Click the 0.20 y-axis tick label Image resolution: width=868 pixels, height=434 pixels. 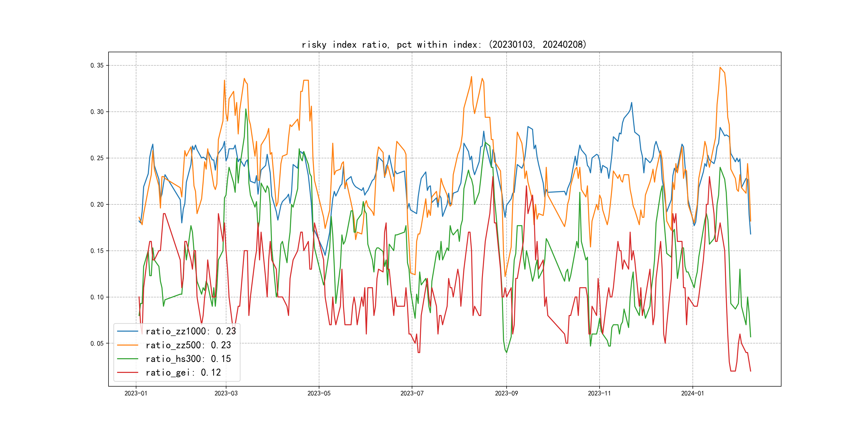(97, 204)
